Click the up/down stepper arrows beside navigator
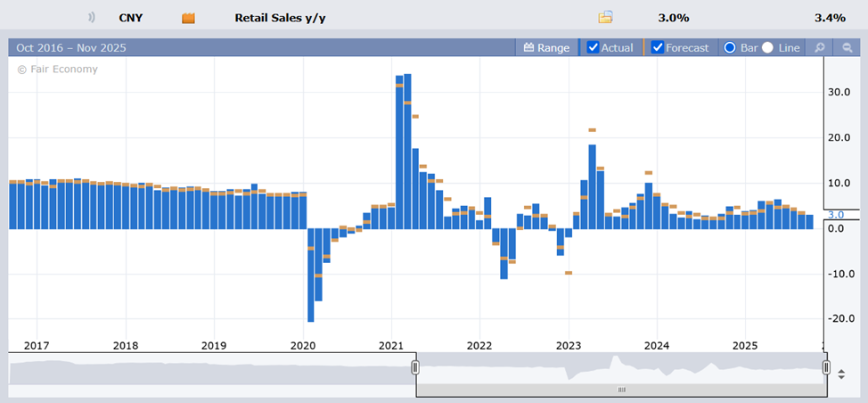 point(843,374)
